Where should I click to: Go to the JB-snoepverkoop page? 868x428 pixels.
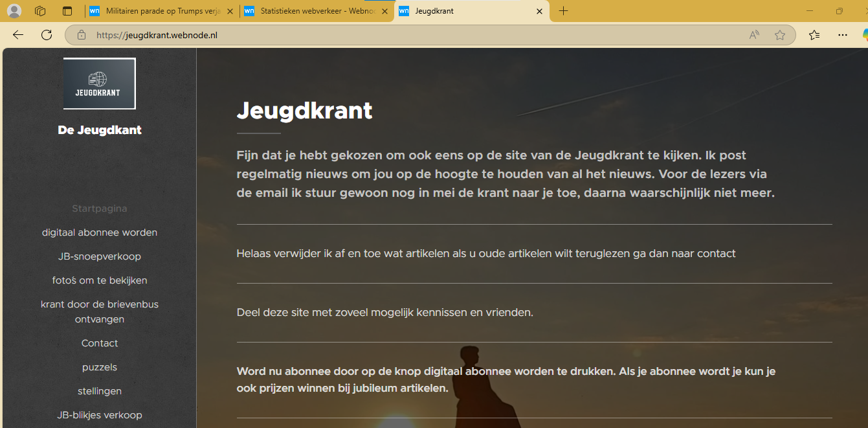click(100, 256)
